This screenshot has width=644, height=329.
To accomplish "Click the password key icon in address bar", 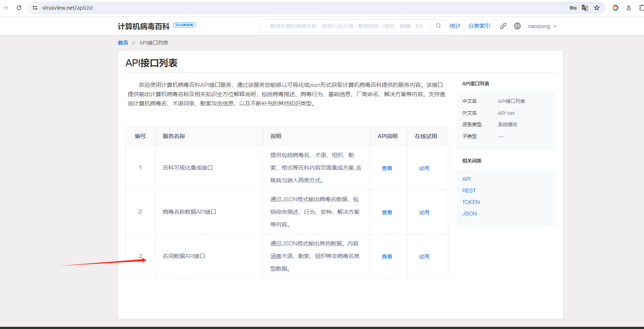I will [x=573, y=8].
